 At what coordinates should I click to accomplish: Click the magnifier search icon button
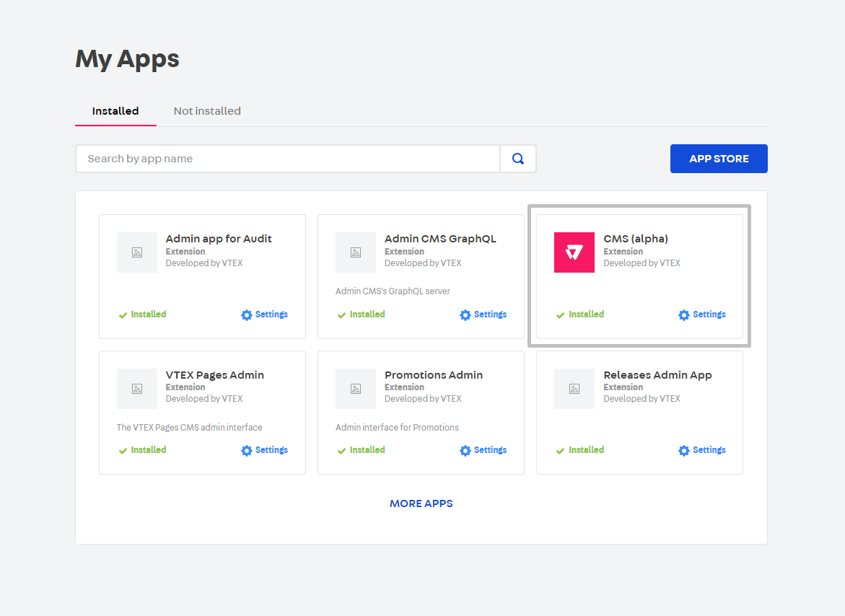click(518, 159)
